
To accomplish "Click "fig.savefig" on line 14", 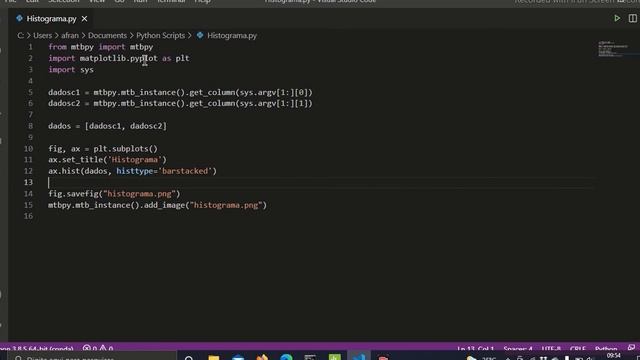I will [73, 194].
